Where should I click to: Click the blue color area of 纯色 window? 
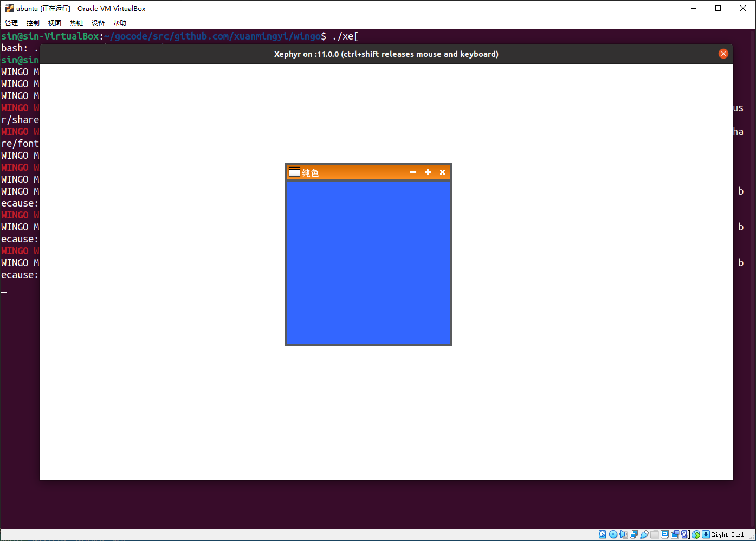(x=369, y=262)
